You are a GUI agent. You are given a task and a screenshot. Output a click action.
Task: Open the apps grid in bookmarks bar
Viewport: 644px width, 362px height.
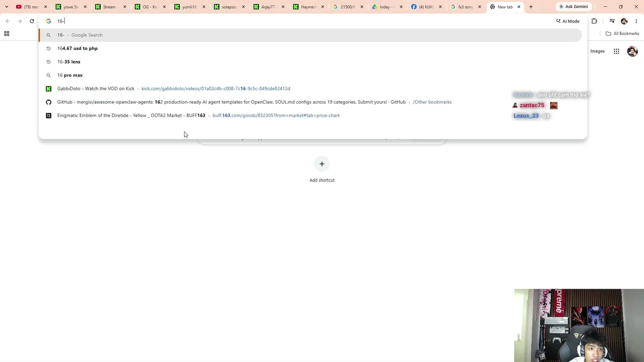(x=7, y=34)
